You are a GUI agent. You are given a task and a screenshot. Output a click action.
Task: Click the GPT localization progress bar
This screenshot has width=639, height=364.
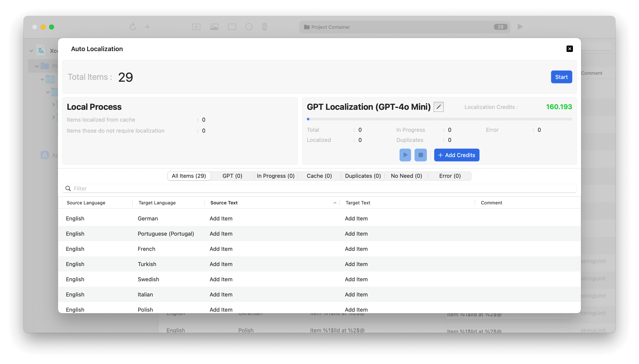click(439, 119)
